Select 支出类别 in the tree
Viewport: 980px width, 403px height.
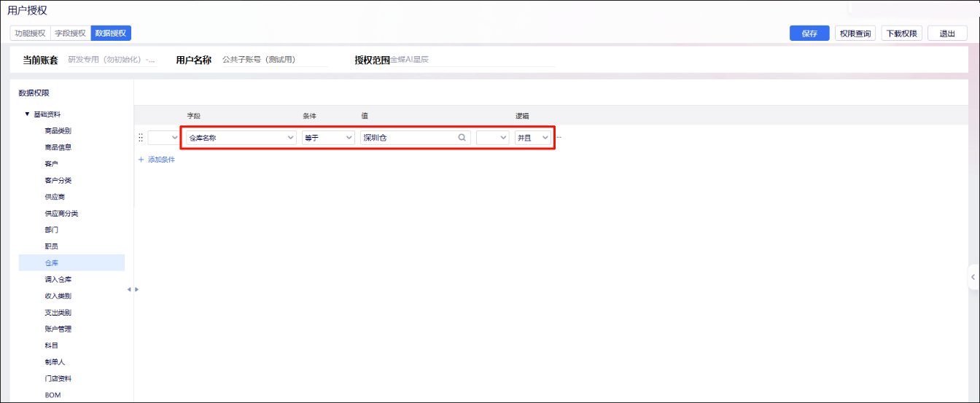click(58, 312)
